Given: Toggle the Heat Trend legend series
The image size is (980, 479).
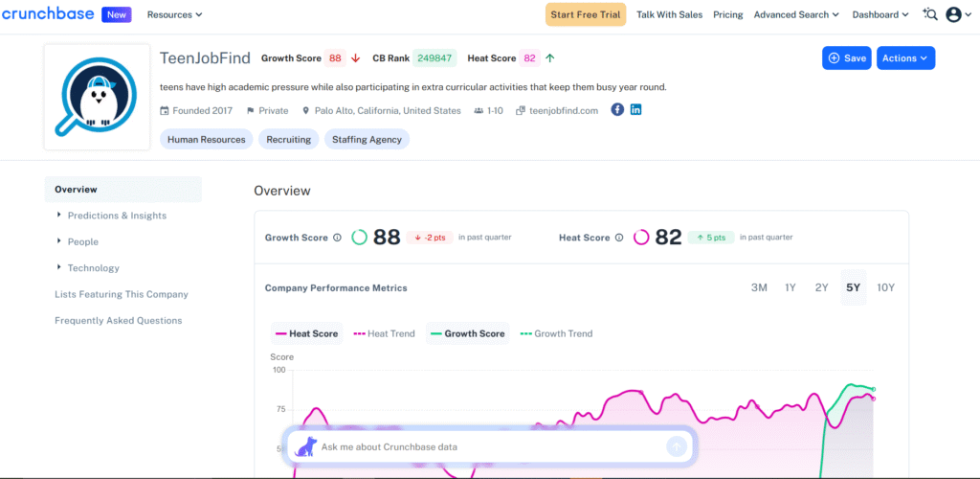Looking at the screenshot, I should 385,334.
